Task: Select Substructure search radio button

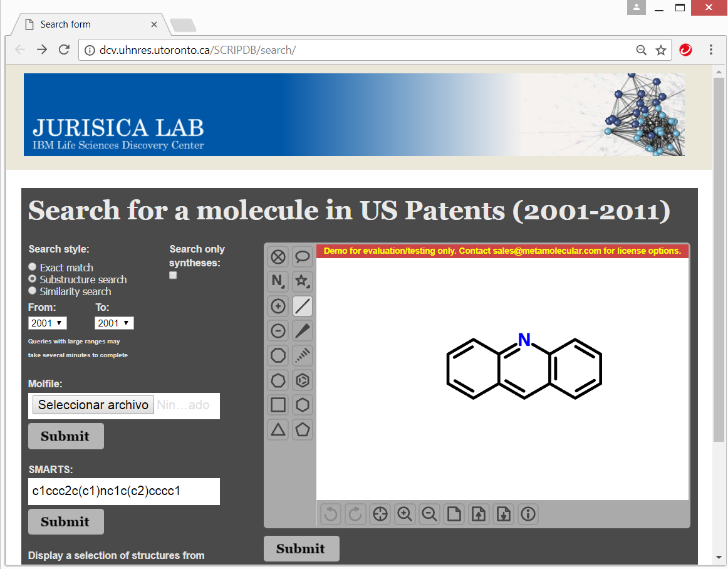Action: tap(33, 279)
